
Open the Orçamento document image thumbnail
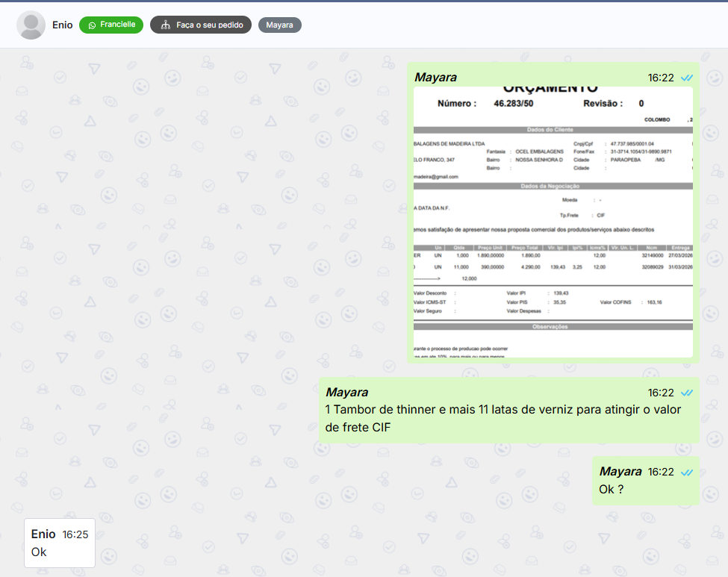[x=553, y=222]
